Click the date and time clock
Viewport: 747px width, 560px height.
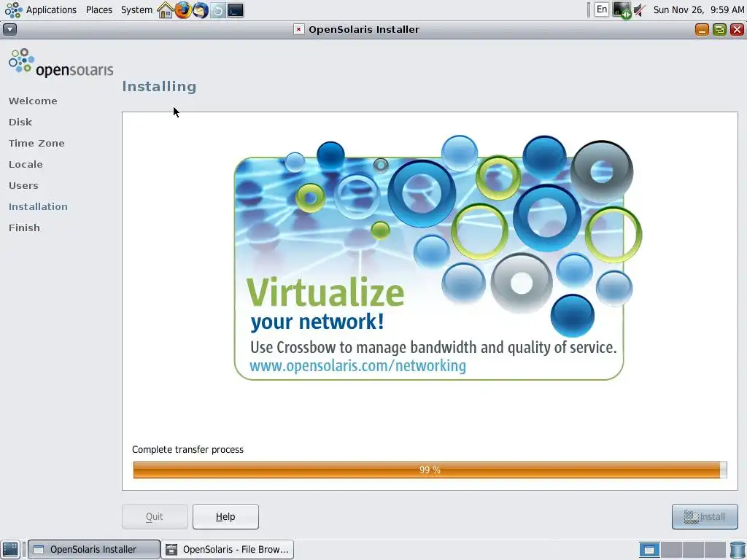click(698, 9)
